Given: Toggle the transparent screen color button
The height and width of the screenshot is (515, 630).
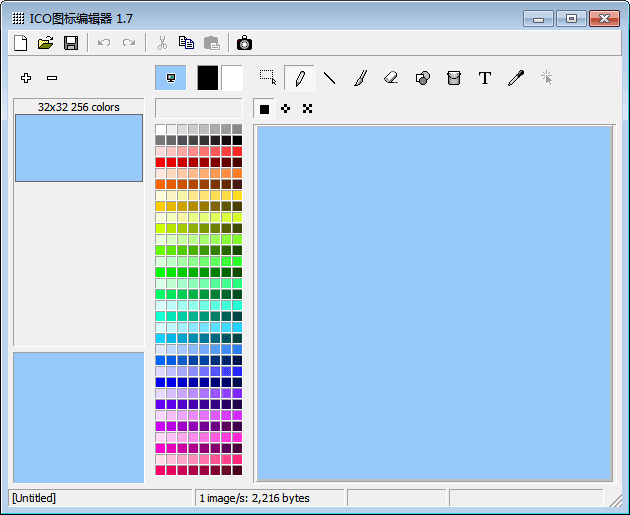Looking at the screenshot, I should click(x=170, y=78).
